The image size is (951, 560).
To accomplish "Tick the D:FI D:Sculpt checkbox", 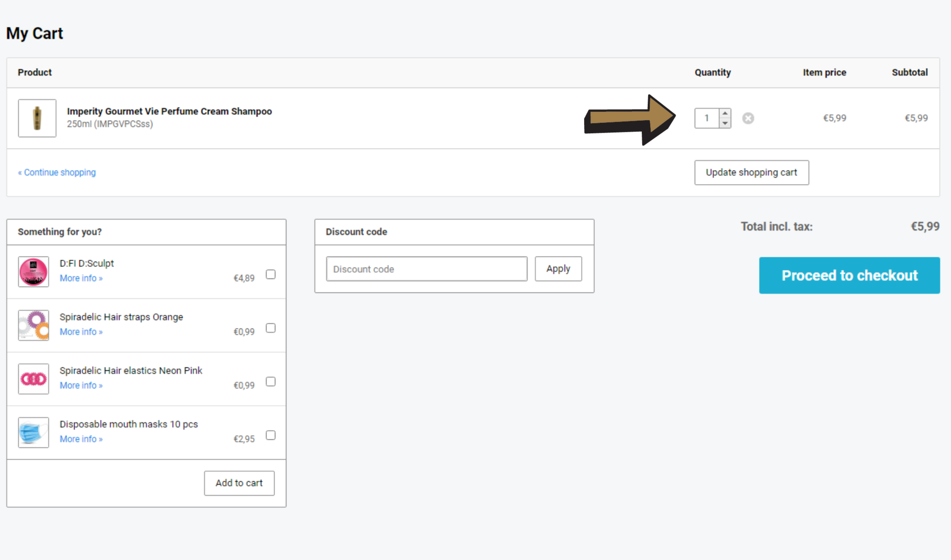I will [x=271, y=274].
